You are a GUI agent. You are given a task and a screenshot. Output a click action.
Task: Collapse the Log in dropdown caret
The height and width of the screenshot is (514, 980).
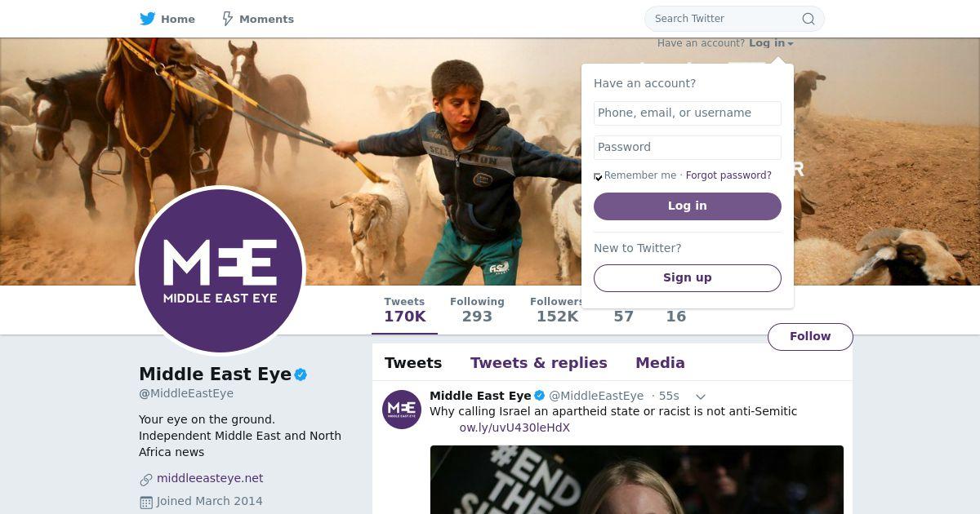(791, 44)
